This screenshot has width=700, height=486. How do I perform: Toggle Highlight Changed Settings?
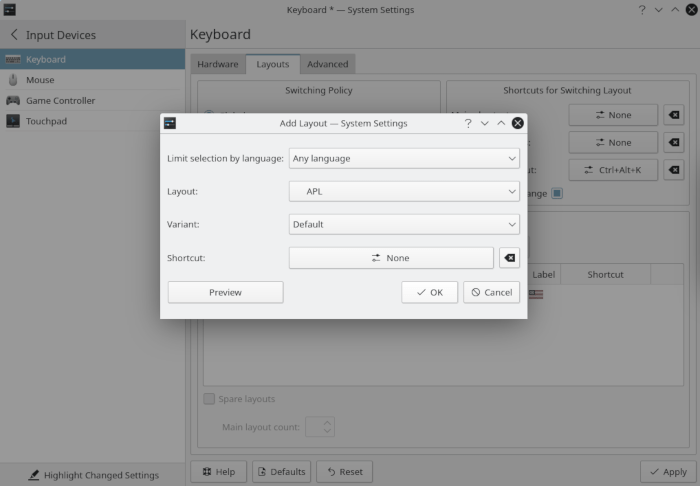coord(93,475)
